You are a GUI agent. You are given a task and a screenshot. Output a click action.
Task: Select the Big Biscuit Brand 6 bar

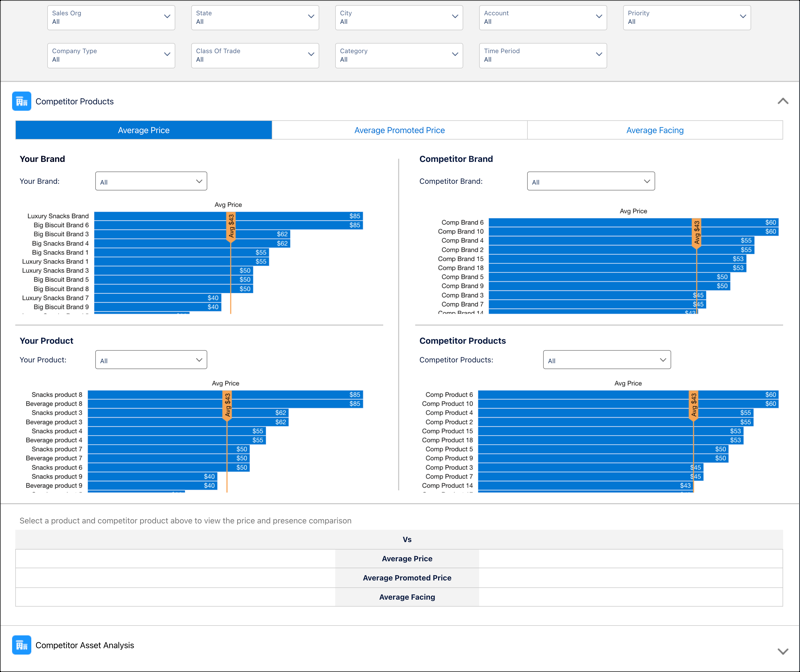(x=229, y=225)
